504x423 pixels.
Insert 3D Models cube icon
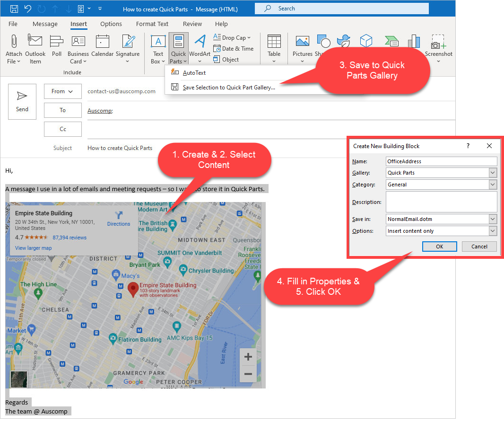tap(366, 41)
